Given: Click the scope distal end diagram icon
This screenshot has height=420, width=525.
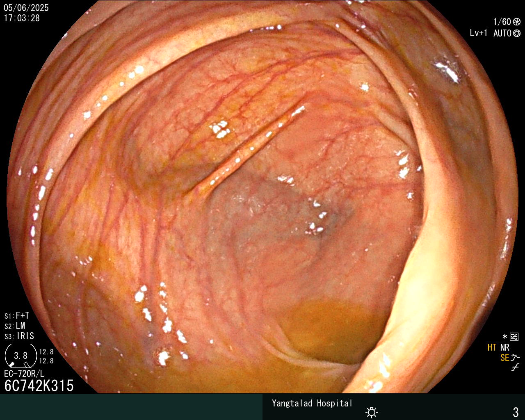Looking at the screenshot, I should (x=21, y=356).
